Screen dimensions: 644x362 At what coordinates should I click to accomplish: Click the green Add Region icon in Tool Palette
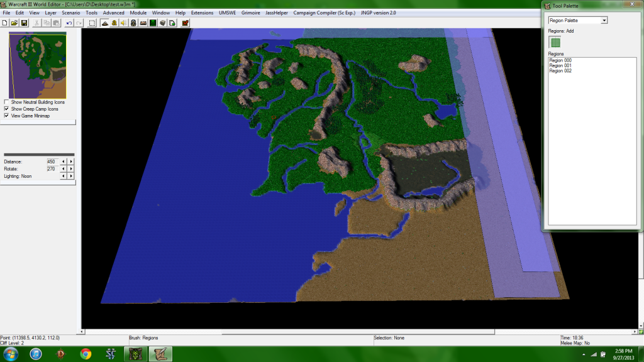click(555, 42)
